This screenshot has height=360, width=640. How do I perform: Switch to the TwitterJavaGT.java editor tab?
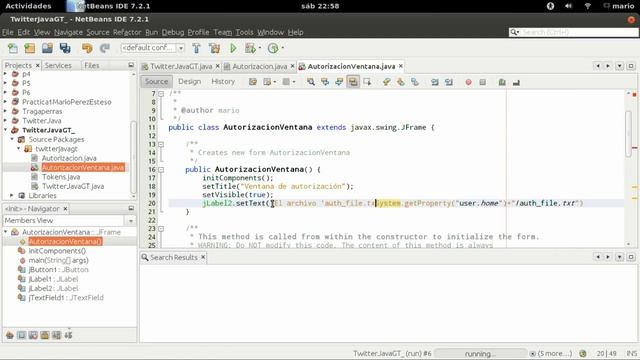(181, 66)
